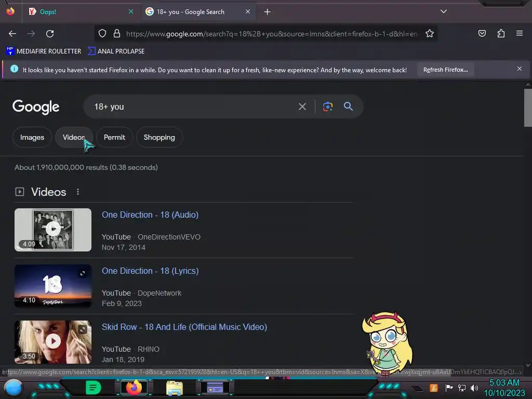Viewport: 532px width, 399px height.
Task: Switch to the Oops! tab
Action: click(x=81, y=11)
